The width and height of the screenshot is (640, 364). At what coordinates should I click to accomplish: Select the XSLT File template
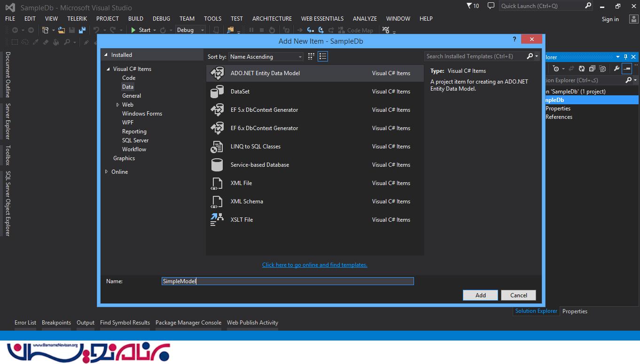click(242, 220)
